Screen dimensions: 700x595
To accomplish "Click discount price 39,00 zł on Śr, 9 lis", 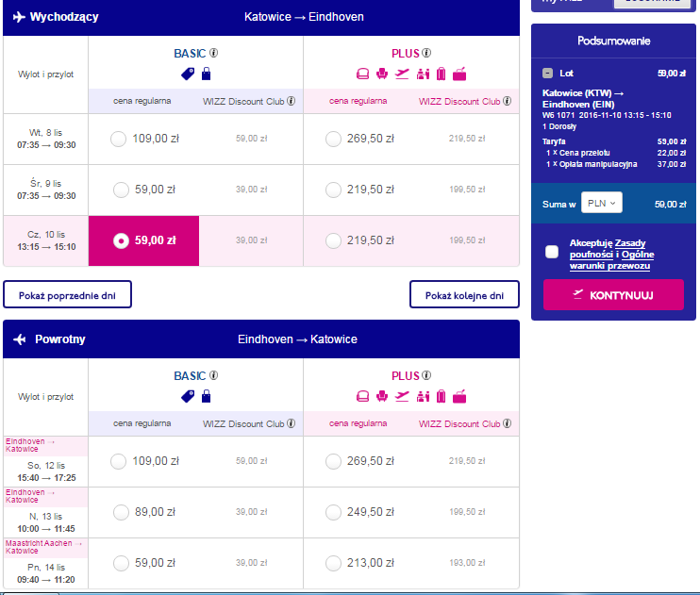I will coord(251,190).
